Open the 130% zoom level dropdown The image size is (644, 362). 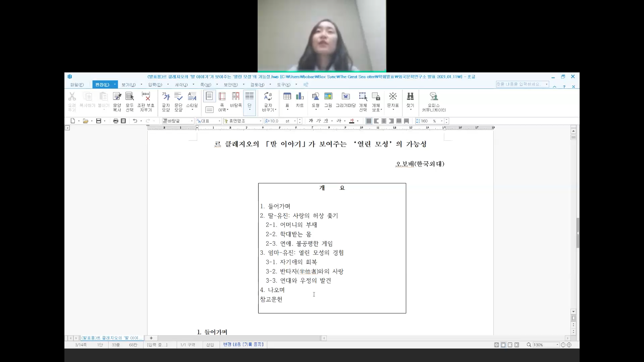[x=557, y=345]
